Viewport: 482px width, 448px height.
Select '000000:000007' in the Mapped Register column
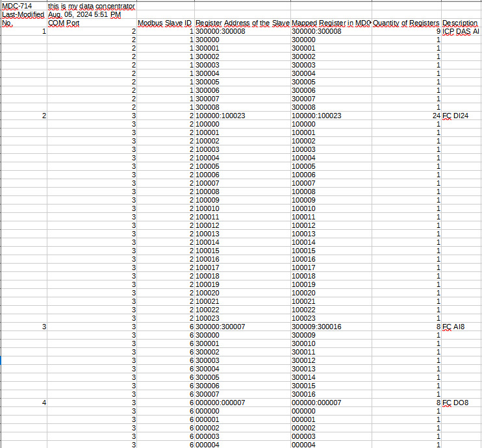click(331, 403)
